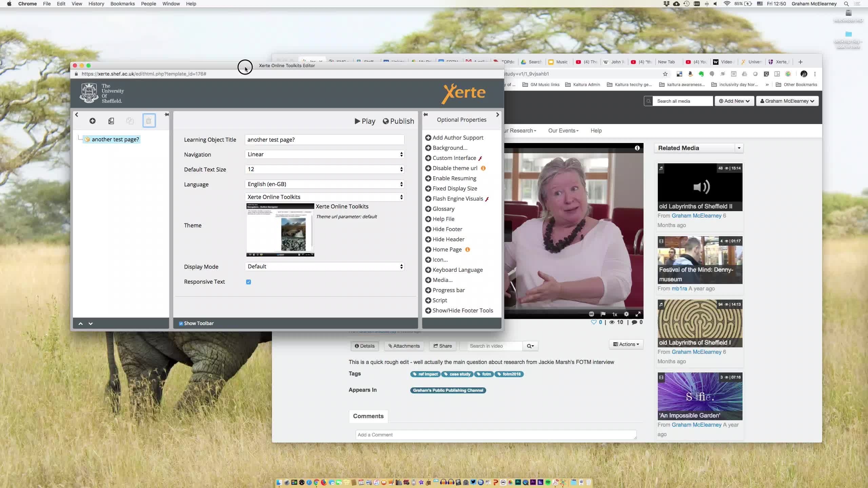Pin the page tree panel
868x488 pixels.
point(166,115)
